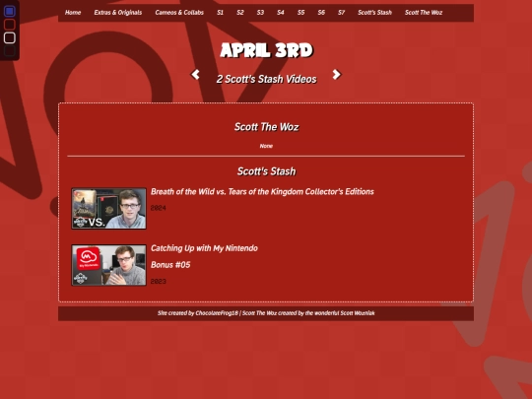Go to S4 season page
532x399 pixels.
tap(281, 13)
